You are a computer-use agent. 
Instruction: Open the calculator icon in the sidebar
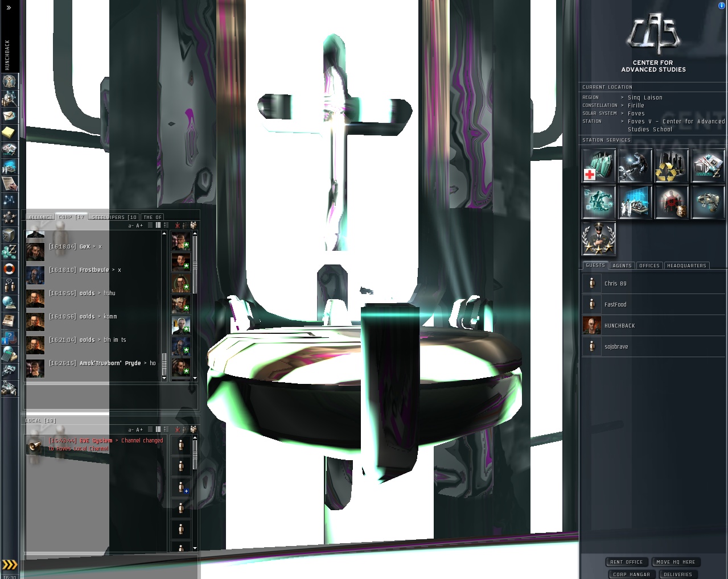coord(9,354)
